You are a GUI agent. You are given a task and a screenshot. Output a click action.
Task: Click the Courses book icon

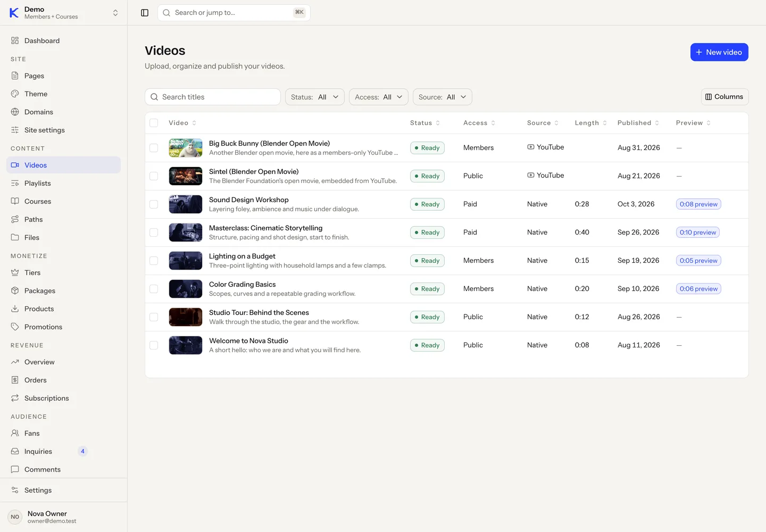(15, 201)
